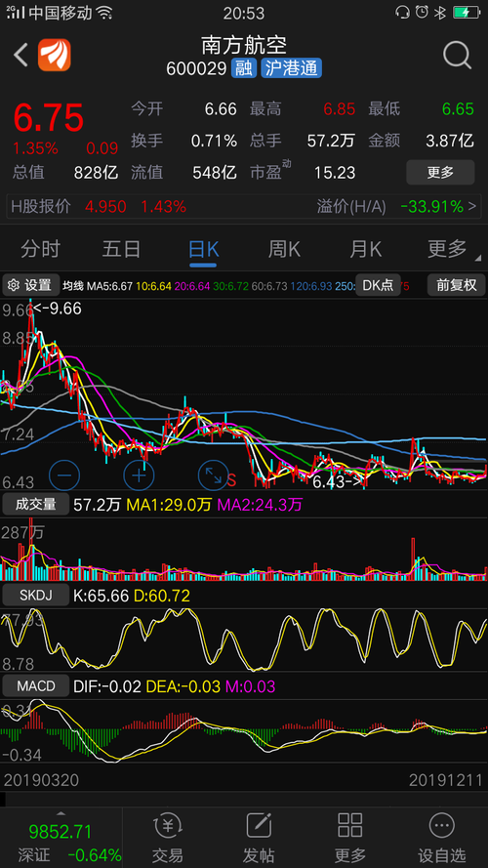This screenshot has width=488, height=868.
Task: Zoom in chart with plus circle
Action: (139, 475)
